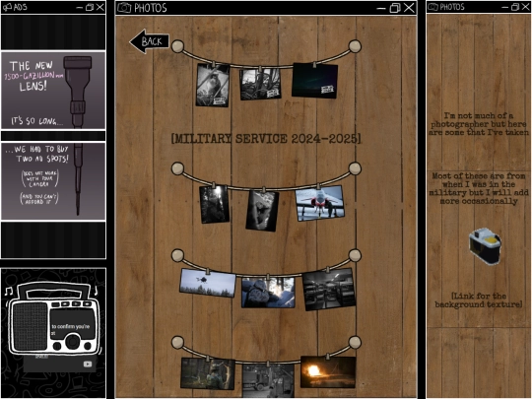Open the dark forest sunlight photo
This screenshot has height=399, width=532.
(x=214, y=204)
